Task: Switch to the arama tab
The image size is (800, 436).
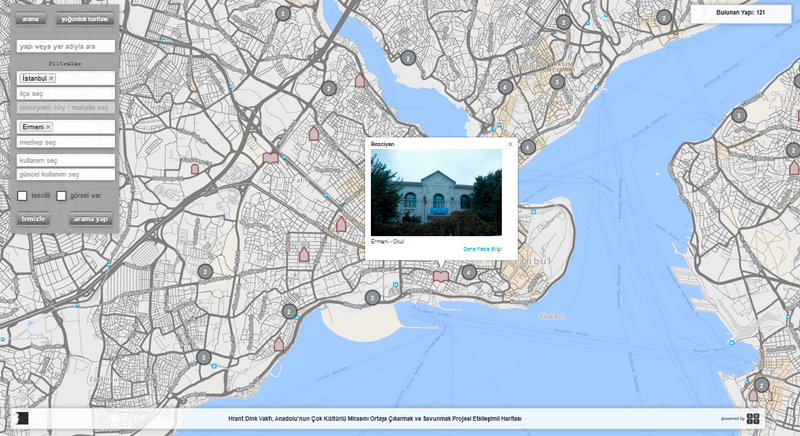Action: point(31,19)
